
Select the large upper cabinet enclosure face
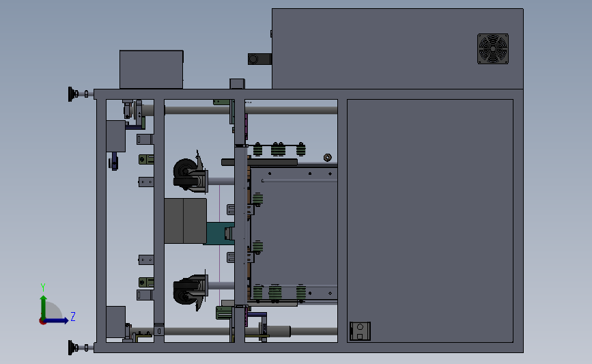click(397, 48)
